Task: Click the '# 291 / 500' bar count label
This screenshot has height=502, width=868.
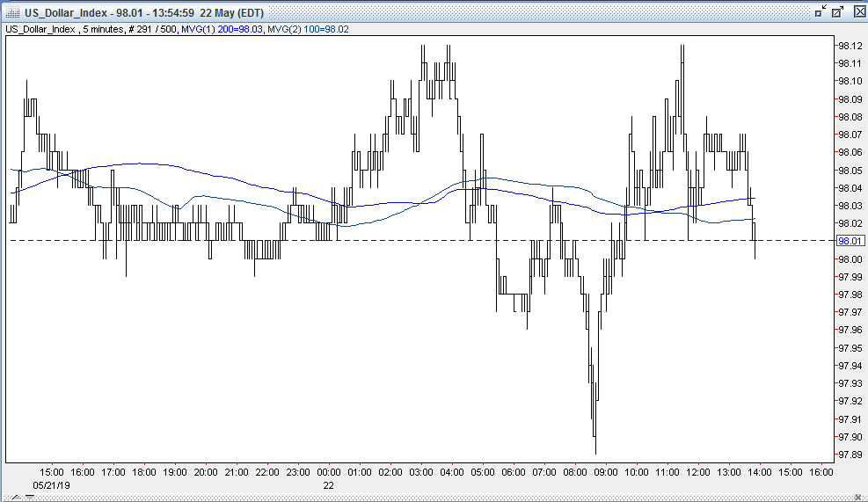Action: click(152, 29)
